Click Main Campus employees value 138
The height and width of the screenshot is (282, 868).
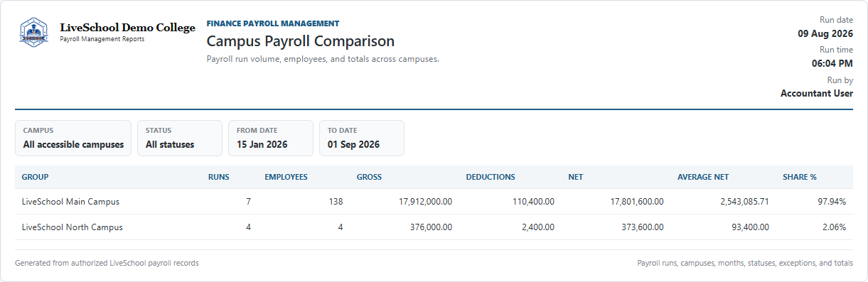336,202
